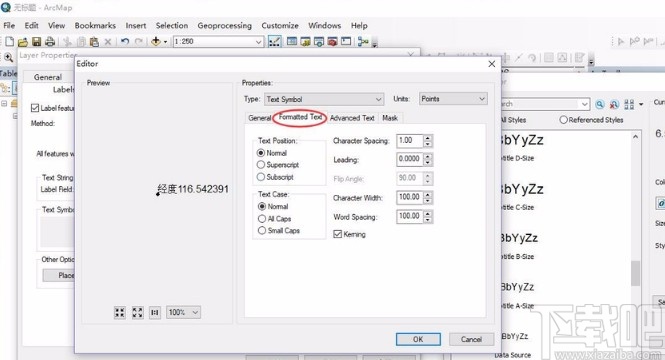Open the Units dropdown showing Points
This screenshot has width=665, height=360.
pos(453,99)
